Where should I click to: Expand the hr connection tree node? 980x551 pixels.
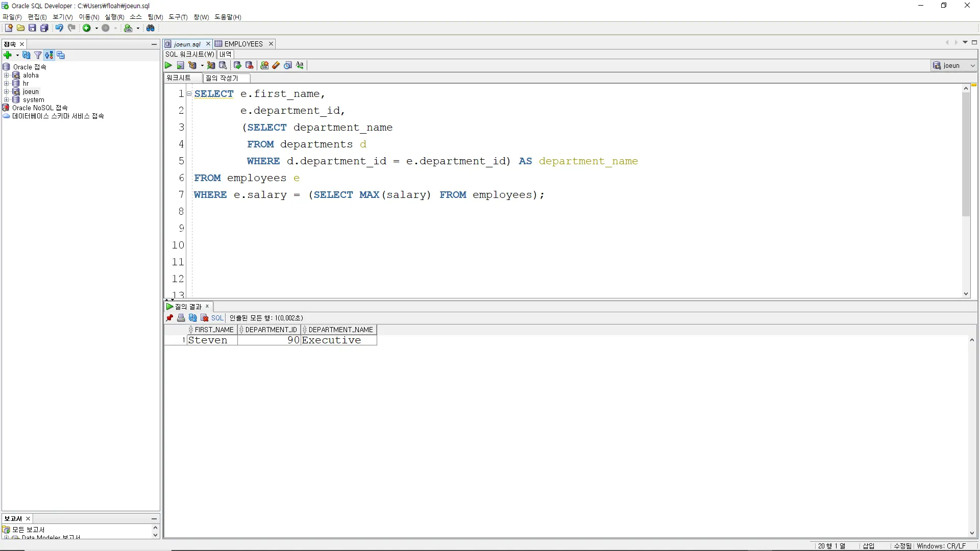point(7,83)
